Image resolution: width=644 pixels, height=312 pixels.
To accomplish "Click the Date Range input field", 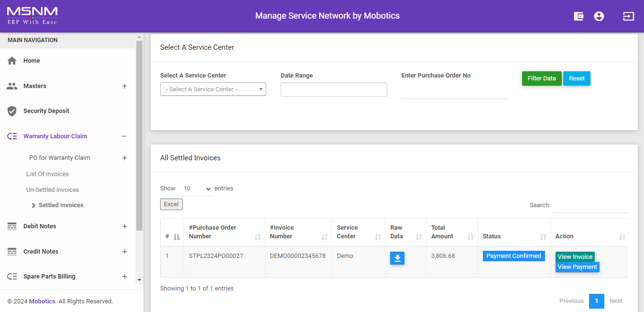I will pyautogui.click(x=333, y=89).
